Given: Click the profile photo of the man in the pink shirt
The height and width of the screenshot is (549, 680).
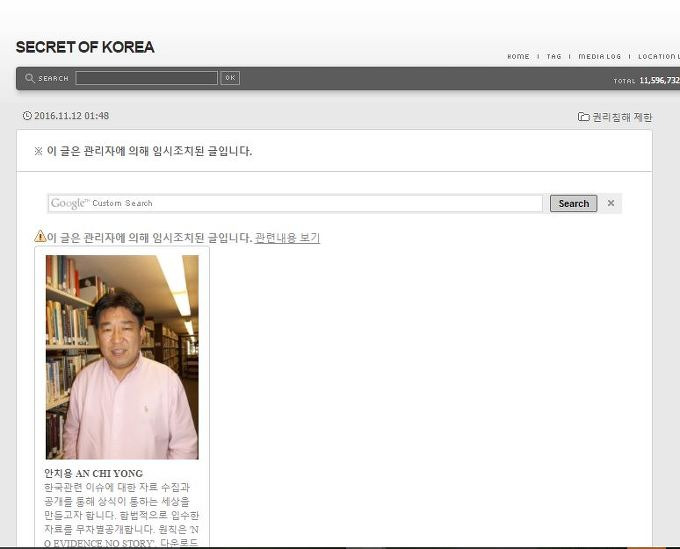Looking at the screenshot, I should (122, 357).
